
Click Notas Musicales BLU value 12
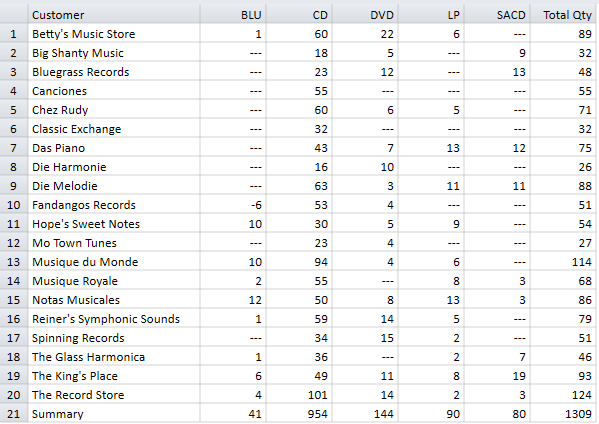233,300
